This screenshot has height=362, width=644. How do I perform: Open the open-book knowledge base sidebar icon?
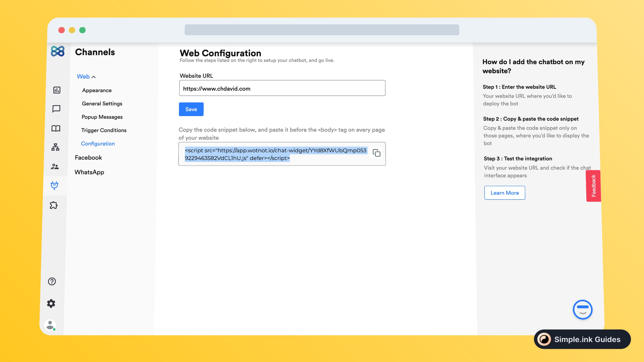coord(56,128)
